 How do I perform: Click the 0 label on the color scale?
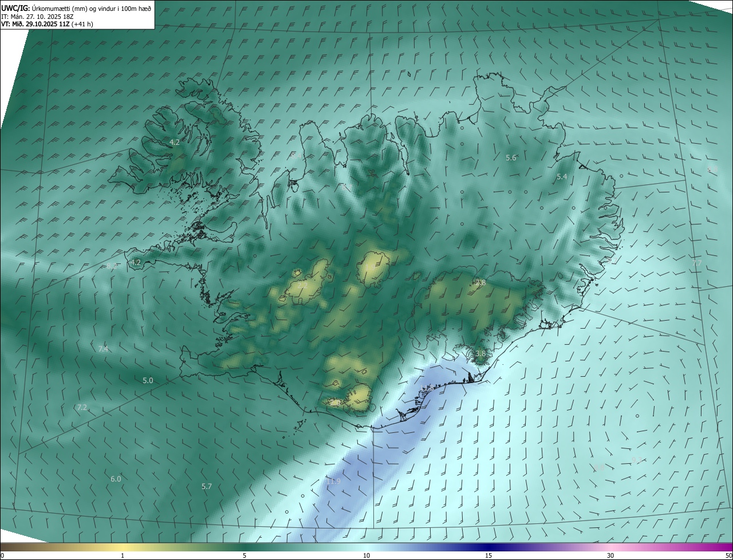point(2,555)
